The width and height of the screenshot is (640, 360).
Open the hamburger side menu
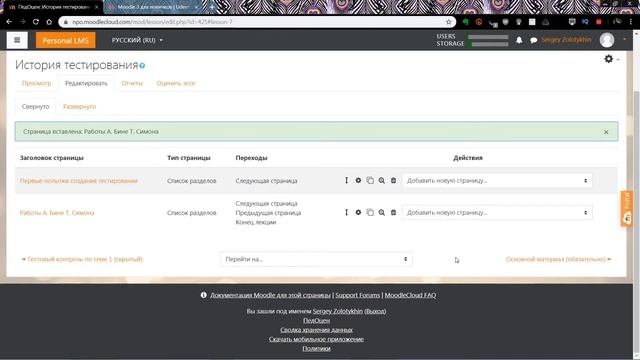click(x=17, y=40)
